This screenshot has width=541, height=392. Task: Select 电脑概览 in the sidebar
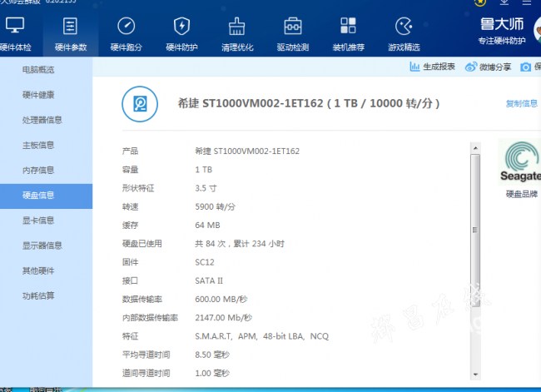click(x=47, y=70)
